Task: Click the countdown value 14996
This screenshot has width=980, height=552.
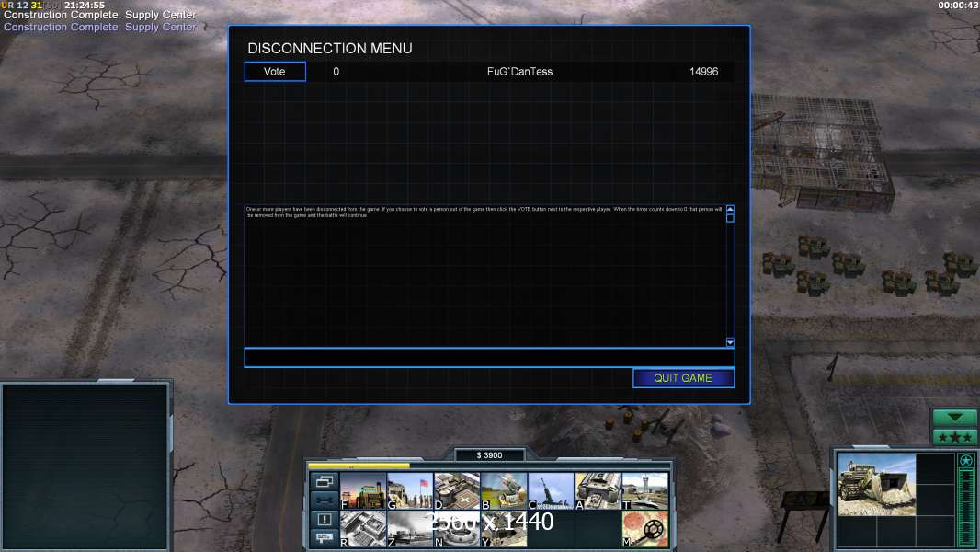Action: point(704,71)
